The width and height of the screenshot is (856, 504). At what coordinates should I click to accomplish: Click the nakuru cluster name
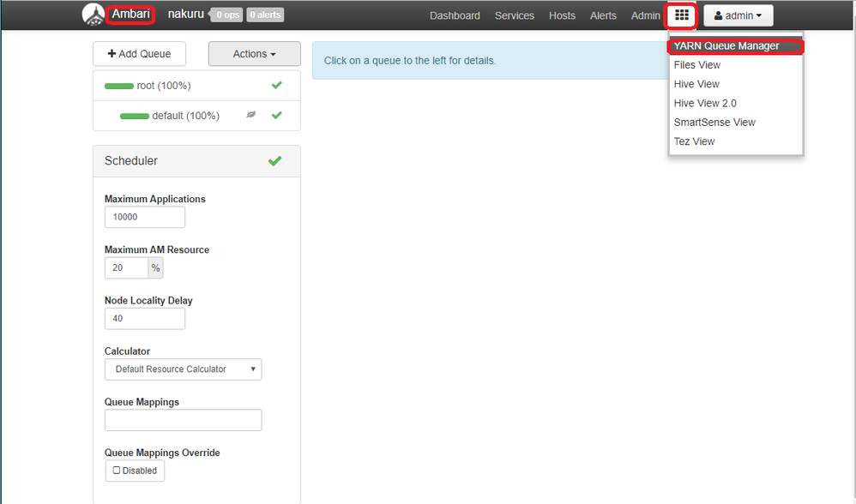click(x=185, y=15)
